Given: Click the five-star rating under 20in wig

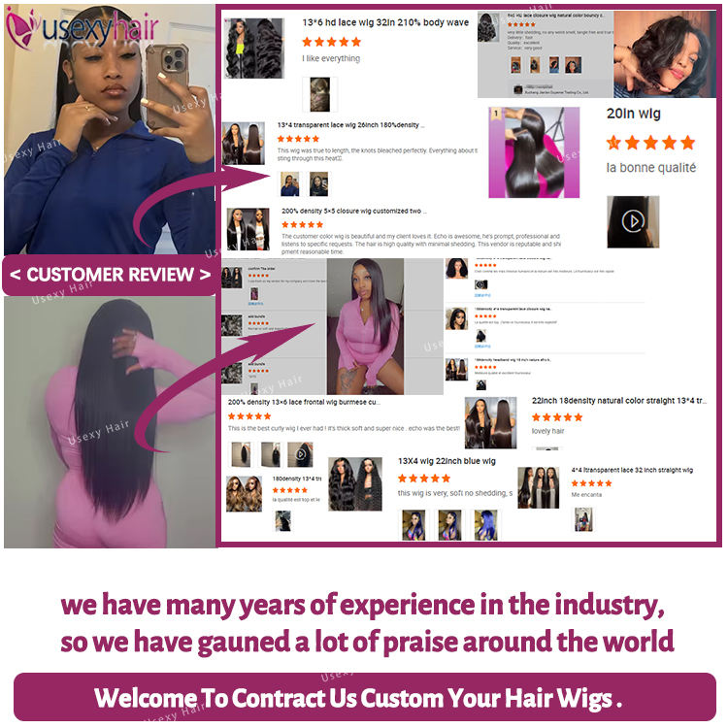Looking at the screenshot, I should pyautogui.click(x=650, y=143).
